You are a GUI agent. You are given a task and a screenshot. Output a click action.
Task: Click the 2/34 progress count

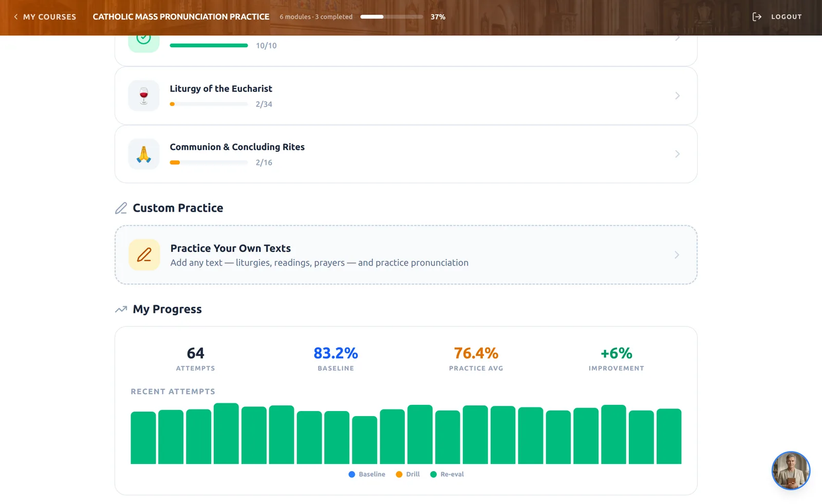[264, 104]
